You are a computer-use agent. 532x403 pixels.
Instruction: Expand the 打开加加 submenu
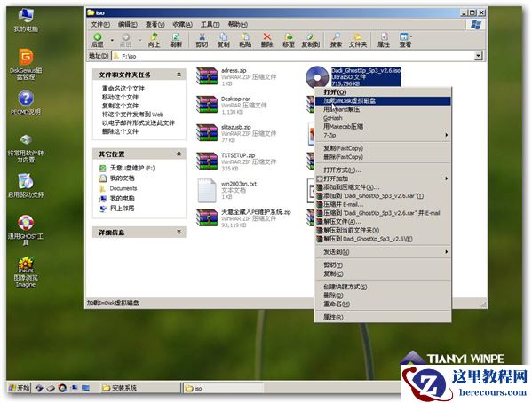click(446, 178)
